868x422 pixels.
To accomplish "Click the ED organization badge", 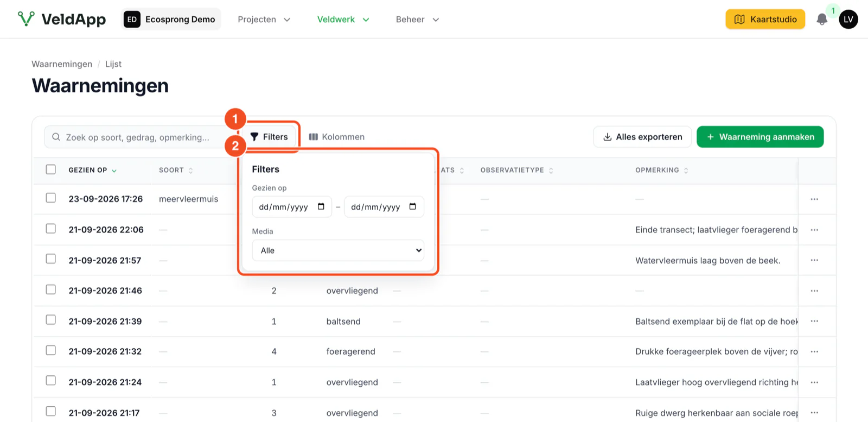I will pos(132,20).
